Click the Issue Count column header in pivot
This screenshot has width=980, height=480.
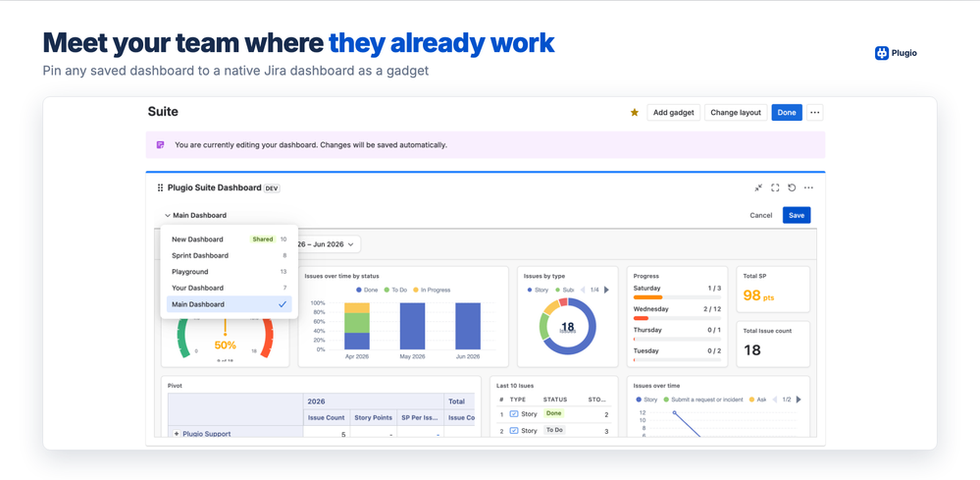coord(327,417)
